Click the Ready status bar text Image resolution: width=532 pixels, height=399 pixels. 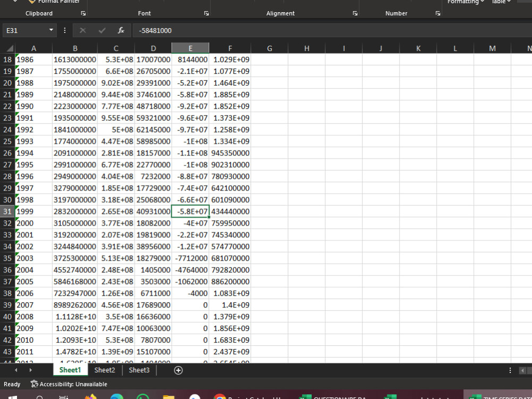pyautogui.click(x=12, y=384)
